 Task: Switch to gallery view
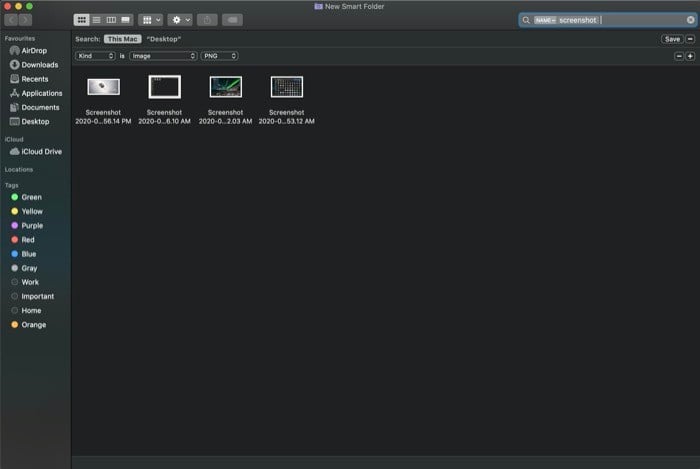125,20
